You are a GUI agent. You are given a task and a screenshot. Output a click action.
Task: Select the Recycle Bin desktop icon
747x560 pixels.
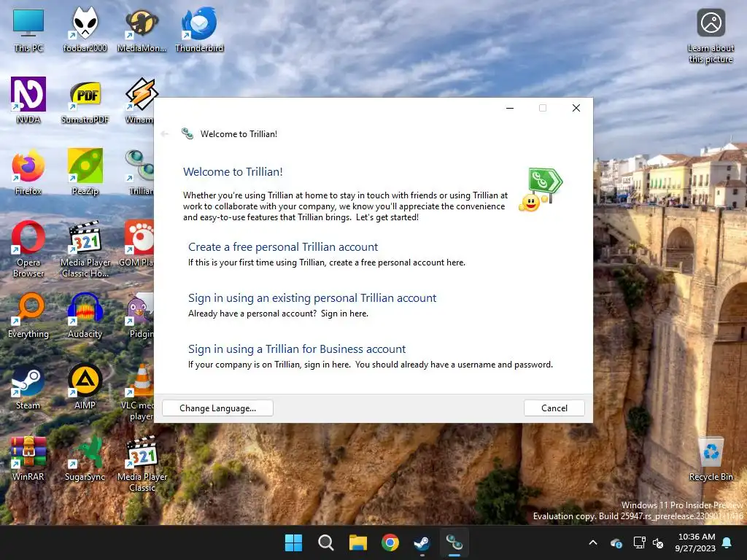[711, 458]
